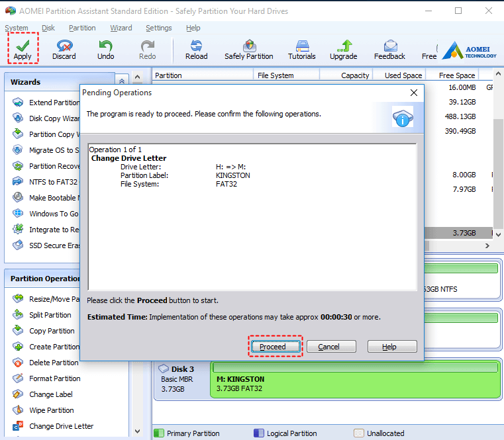Select the Split Partition operation
The height and width of the screenshot is (440, 504).
click(x=42, y=315)
